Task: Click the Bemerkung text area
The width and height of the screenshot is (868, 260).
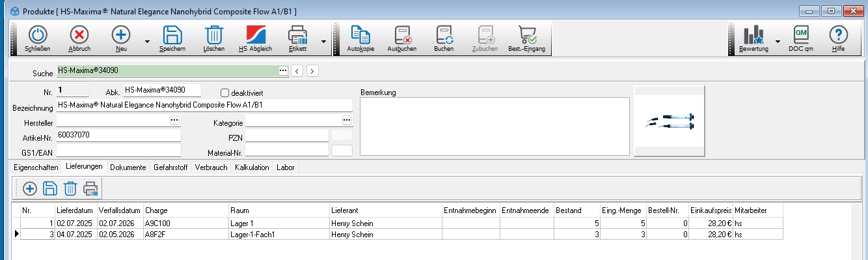Action: pos(495,126)
